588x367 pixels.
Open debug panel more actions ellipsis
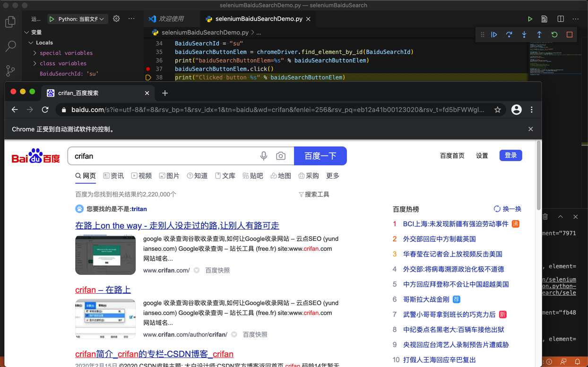pos(131,19)
